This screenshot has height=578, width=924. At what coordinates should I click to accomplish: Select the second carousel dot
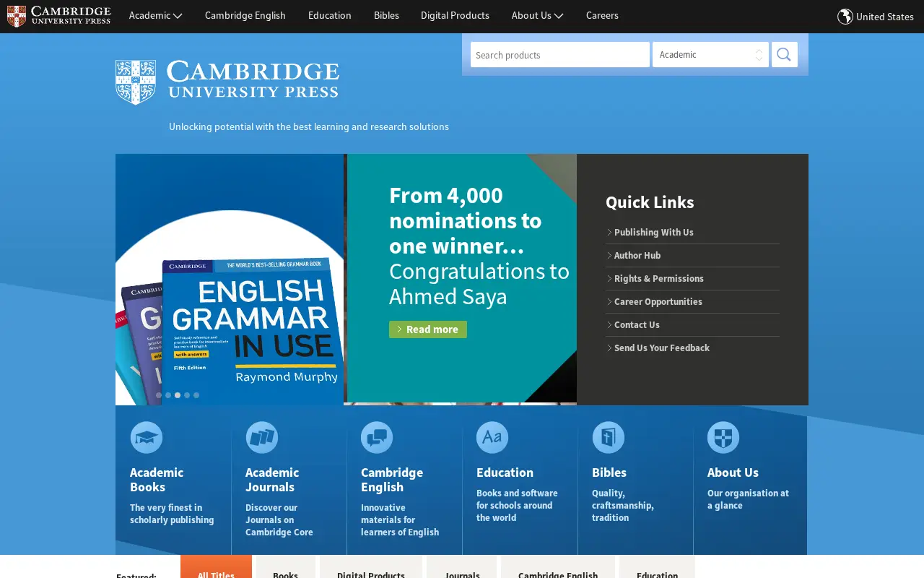click(x=168, y=395)
